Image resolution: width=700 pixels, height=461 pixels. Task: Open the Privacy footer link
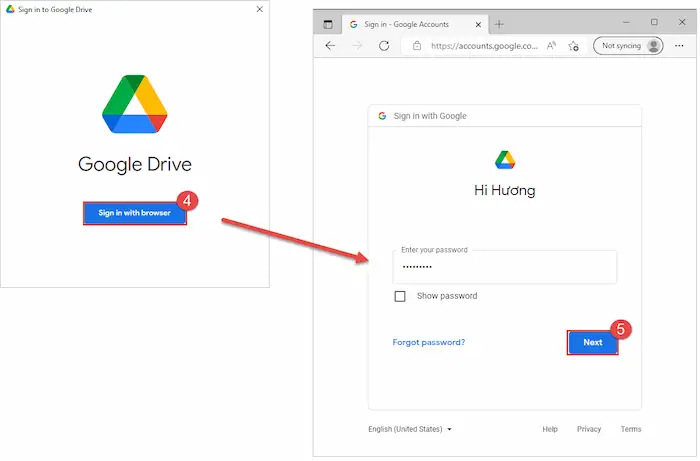[x=589, y=429]
